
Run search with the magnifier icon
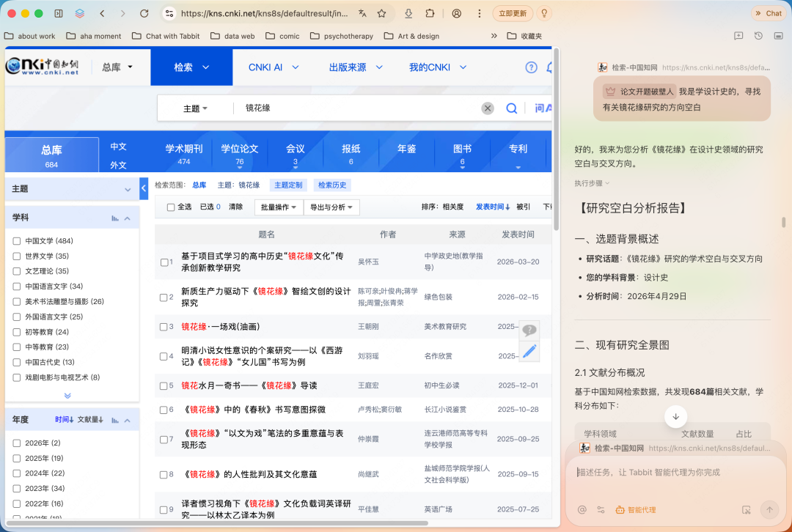pyautogui.click(x=512, y=108)
